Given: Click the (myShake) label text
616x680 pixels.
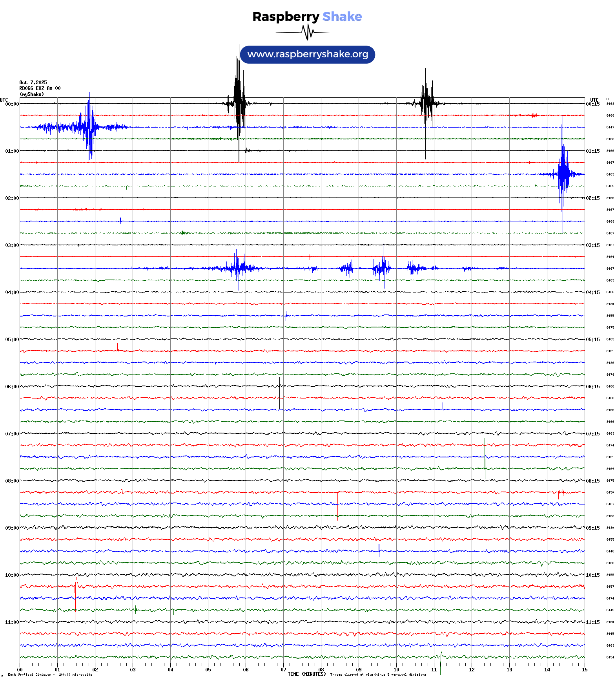Looking at the screenshot, I should pos(31,94).
